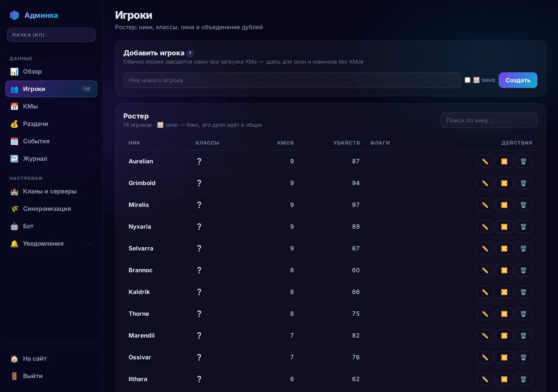Screen dimensions: 558x392
Task: Click the НИК column header
Action: click(134, 143)
